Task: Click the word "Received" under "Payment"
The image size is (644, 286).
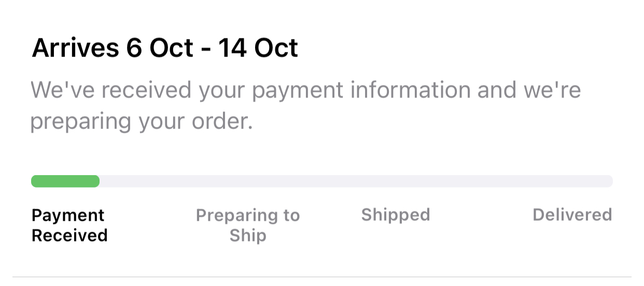Action: (69, 235)
